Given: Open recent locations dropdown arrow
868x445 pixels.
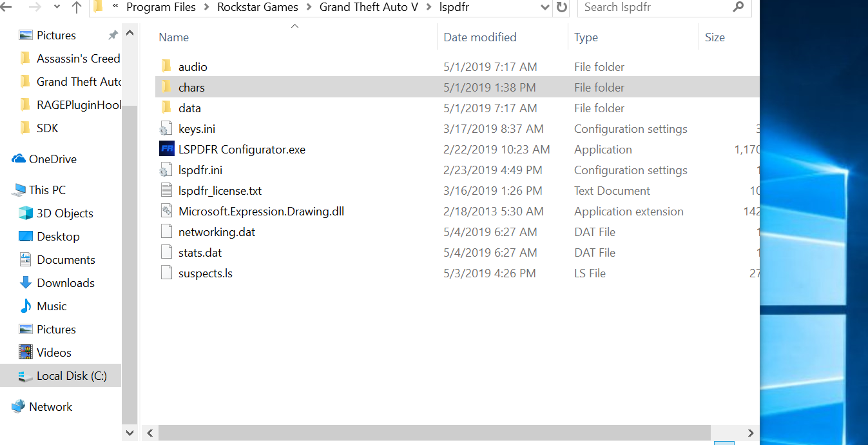Looking at the screenshot, I should coord(57,8).
